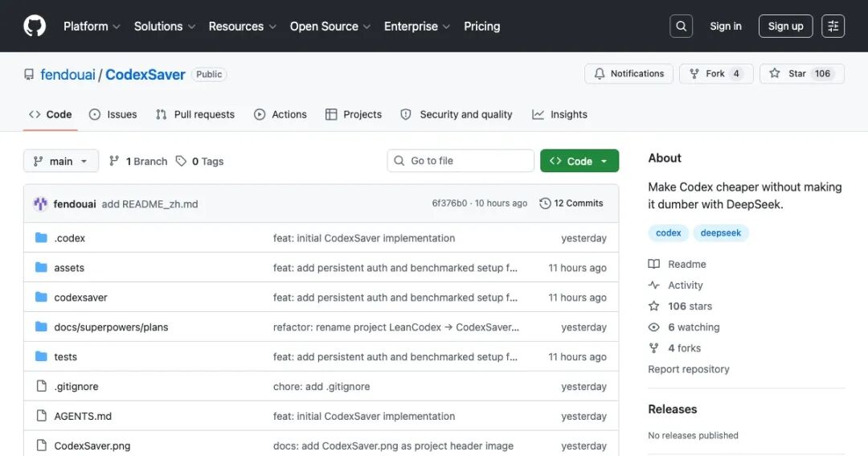Click the Activity pulse icon
This screenshot has height=456, width=868.
pos(653,285)
